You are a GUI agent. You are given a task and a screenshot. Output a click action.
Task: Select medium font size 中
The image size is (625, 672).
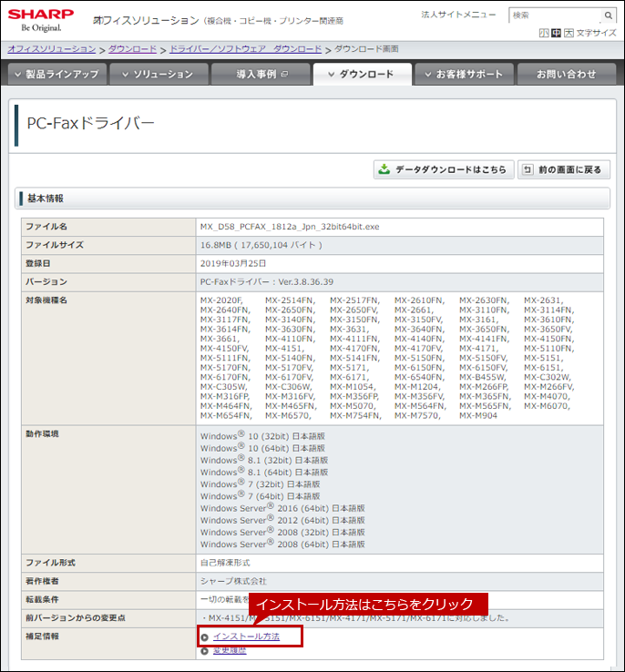point(556,33)
